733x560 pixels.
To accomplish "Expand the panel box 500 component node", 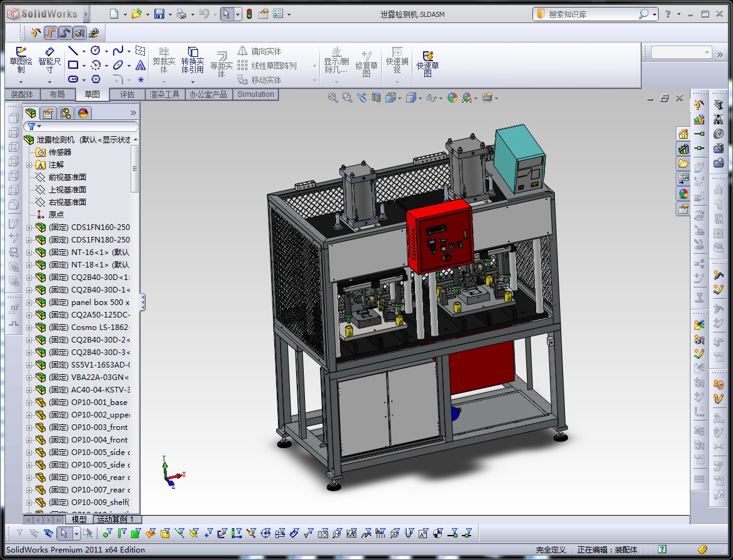I will (29, 302).
